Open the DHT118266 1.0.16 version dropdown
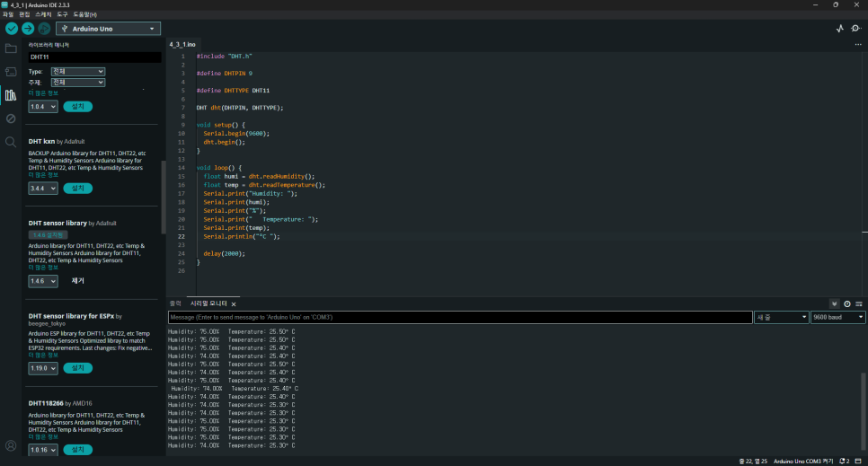The height and width of the screenshot is (466, 868). point(43,450)
